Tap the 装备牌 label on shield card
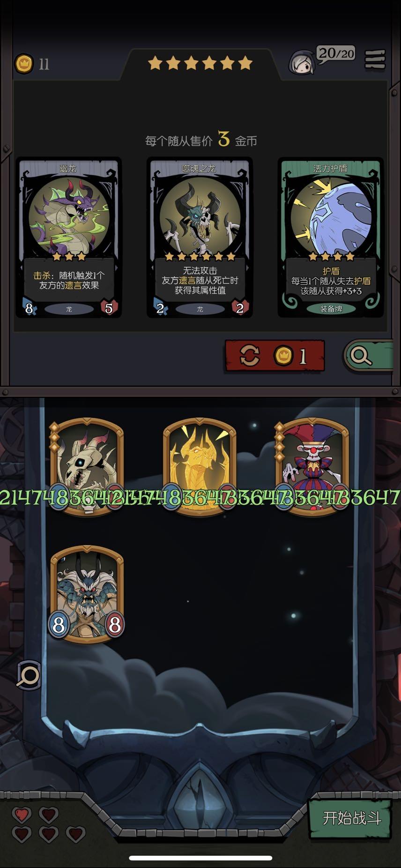 click(331, 309)
